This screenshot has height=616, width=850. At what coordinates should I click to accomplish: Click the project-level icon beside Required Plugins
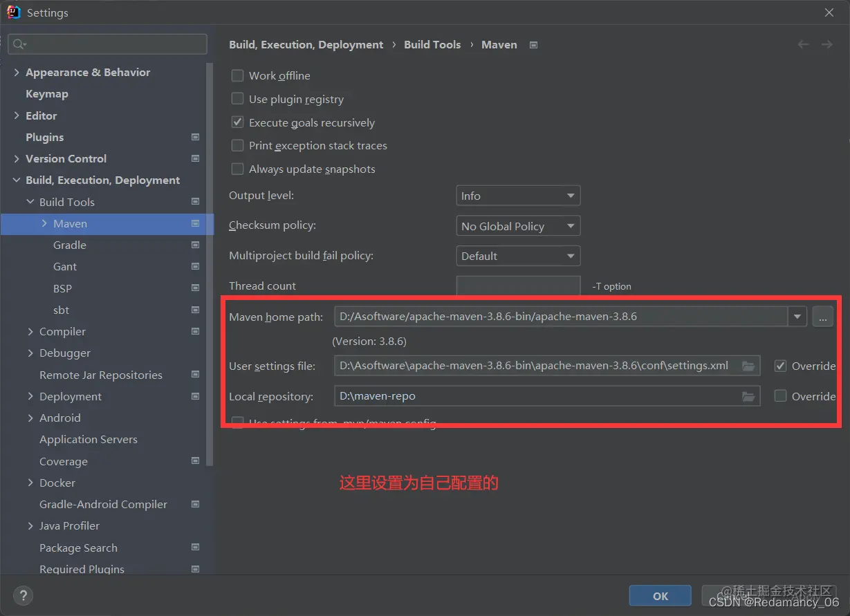(196, 569)
